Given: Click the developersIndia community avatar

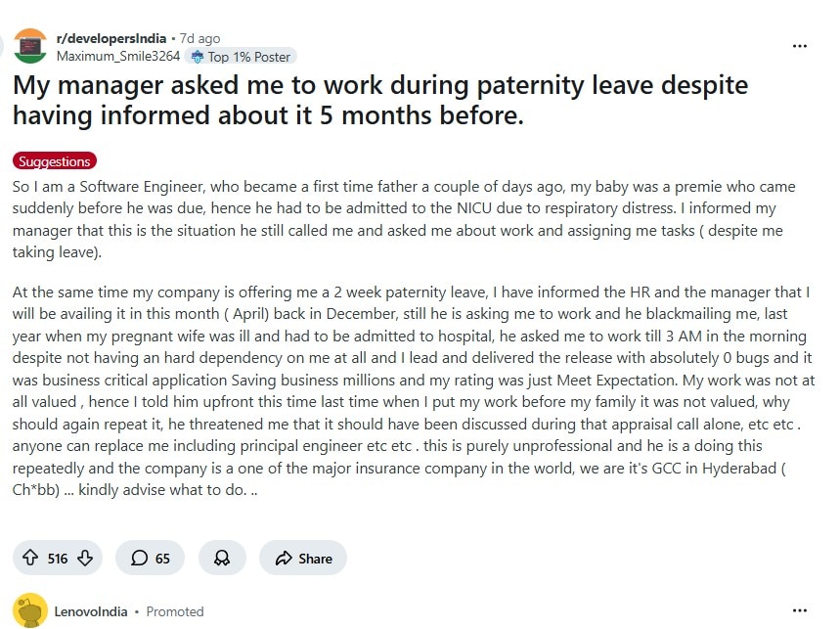Looking at the screenshot, I should (30, 46).
